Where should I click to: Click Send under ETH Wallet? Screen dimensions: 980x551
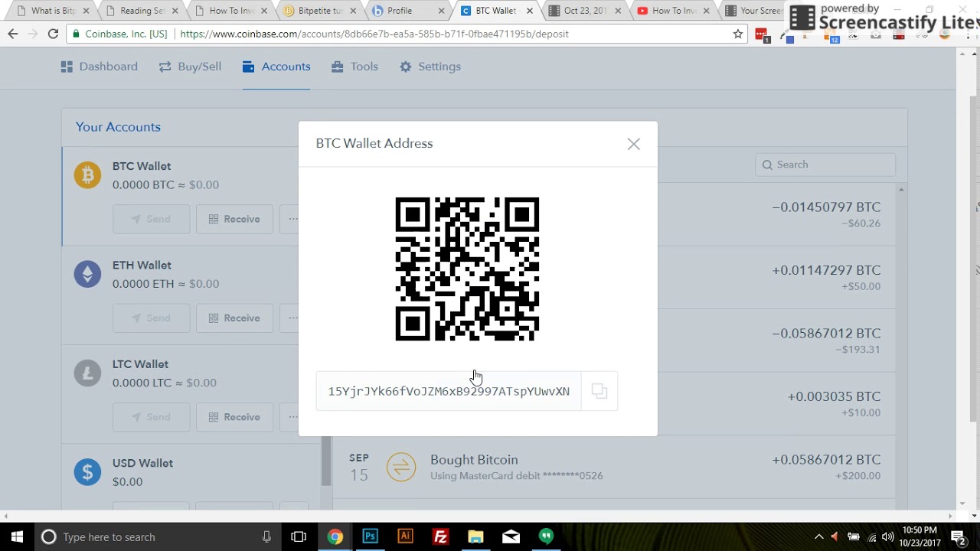coord(151,318)
